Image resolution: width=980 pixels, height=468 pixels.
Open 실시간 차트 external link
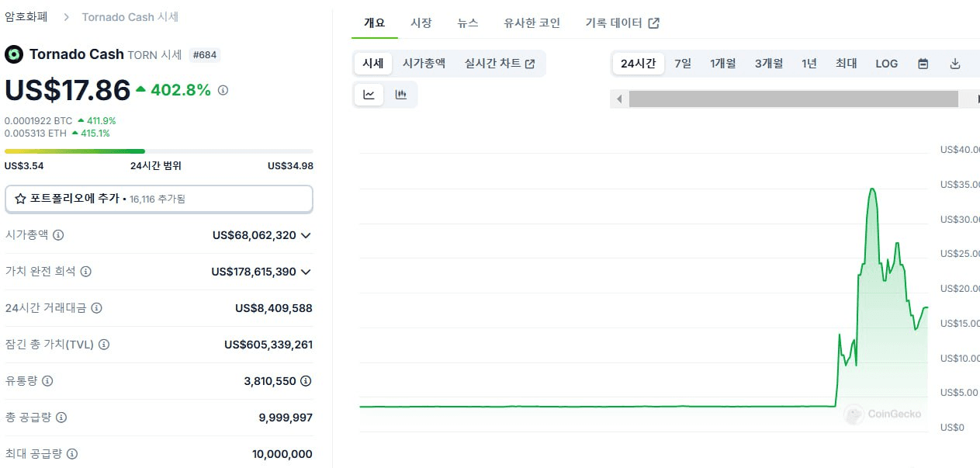point(500,64)
